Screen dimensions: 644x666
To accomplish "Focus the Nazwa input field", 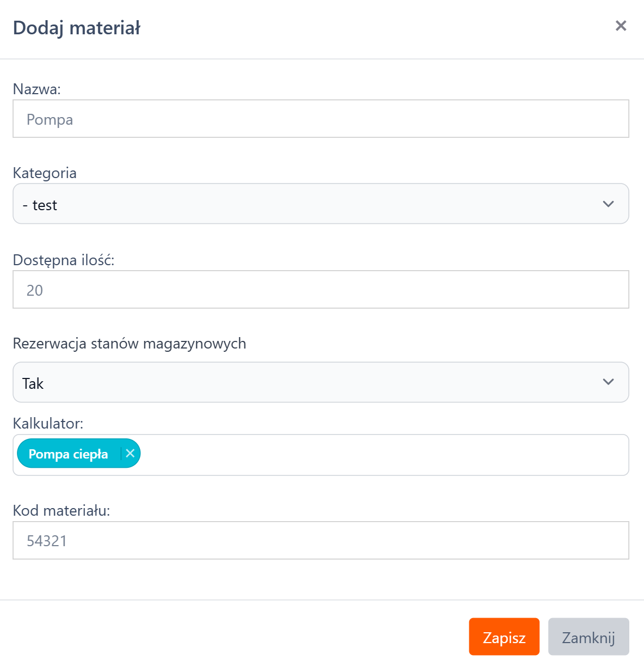I will point(321,119).
